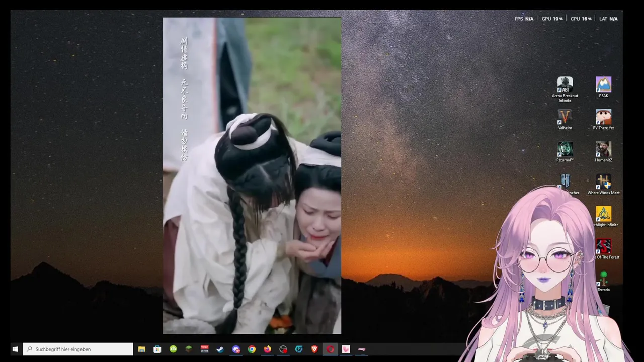Image resolution: width=644 pixels, height=362 pixels.
Task: Select the blue H launcher desktop icon
Action: coord(565,181)
